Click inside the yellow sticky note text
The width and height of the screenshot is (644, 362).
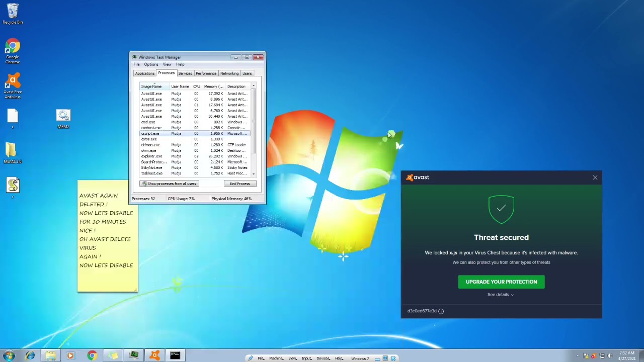[106, 230]
